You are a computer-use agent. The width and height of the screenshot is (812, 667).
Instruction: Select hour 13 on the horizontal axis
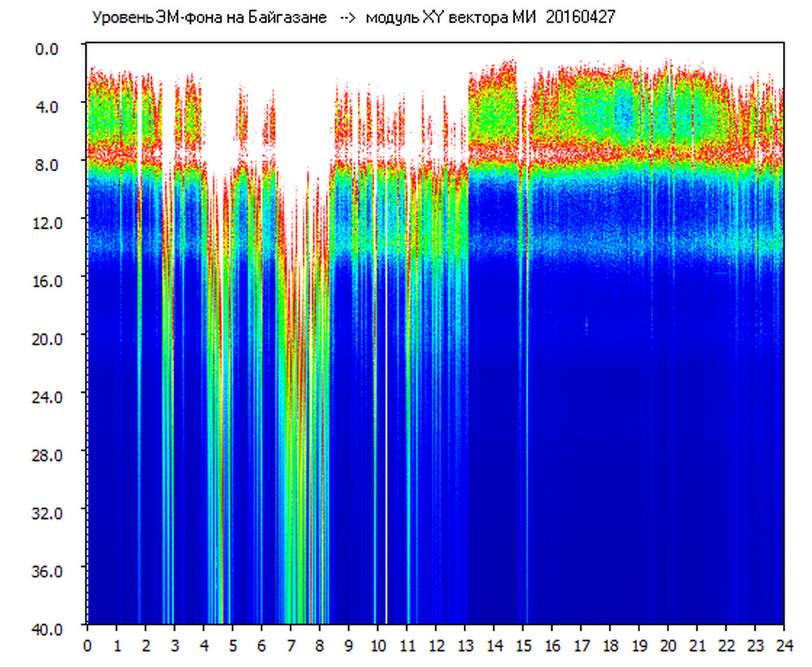(x=465, y=646)
